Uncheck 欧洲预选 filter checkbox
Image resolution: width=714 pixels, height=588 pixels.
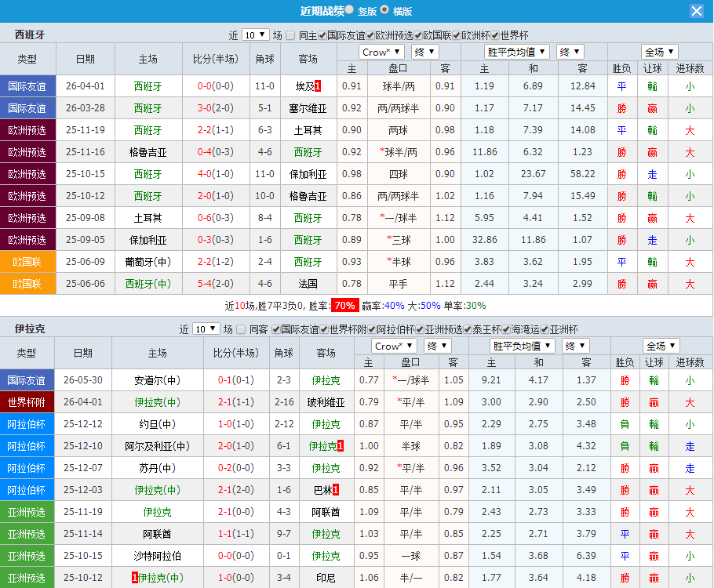point(370,35)
